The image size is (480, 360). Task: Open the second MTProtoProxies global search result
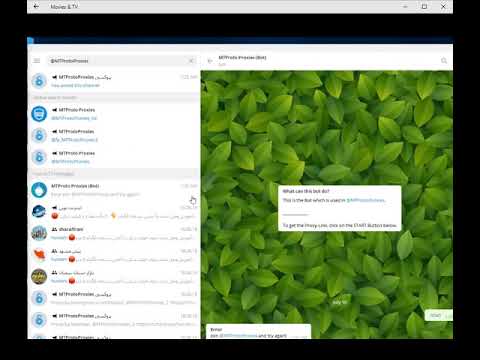(x=114, y=135)
